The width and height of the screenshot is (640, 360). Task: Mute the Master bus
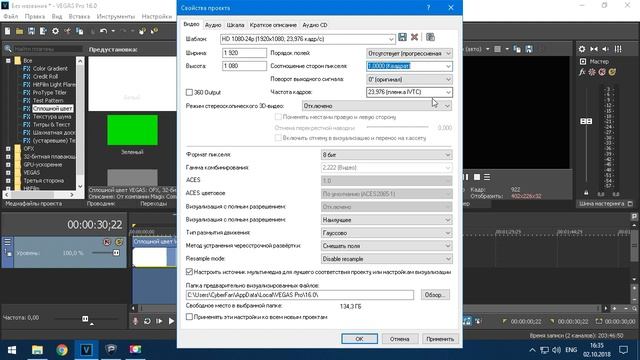pos(602,72)
